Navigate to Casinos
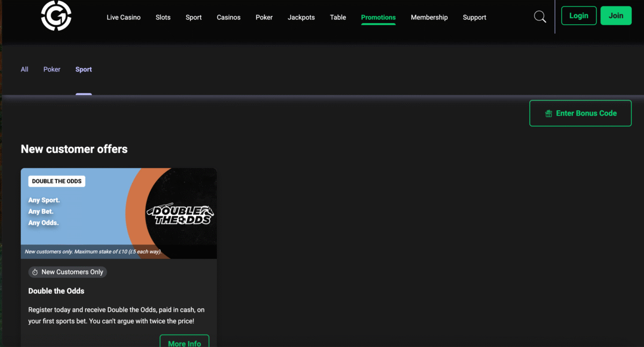Image resolution: width=644 pixels, height=347 pixels. click(229, 17)
